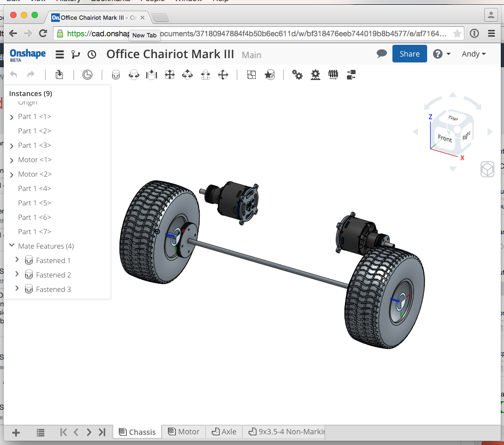
Task: Select Part 1 <4> in instances
Action: pos(35,188)
